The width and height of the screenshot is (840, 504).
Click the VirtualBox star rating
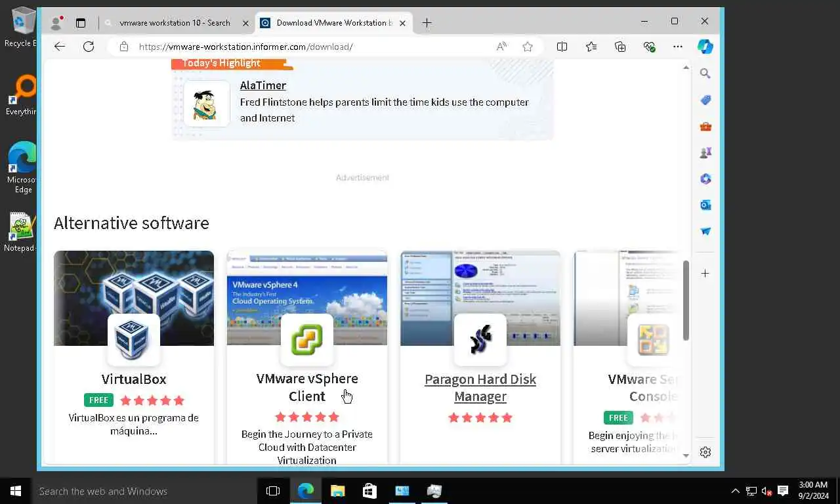coord(152,400)
